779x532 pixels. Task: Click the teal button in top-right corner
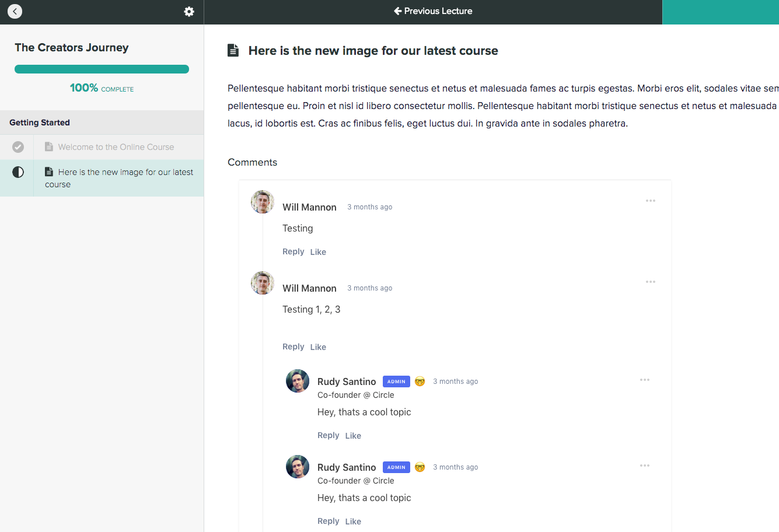tap(720, 12)
